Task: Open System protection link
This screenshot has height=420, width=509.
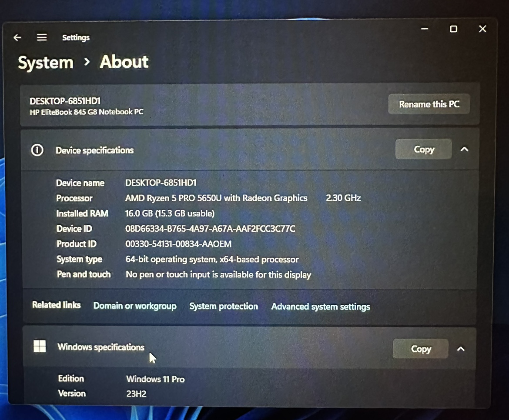Action: (x=224, y=306)
